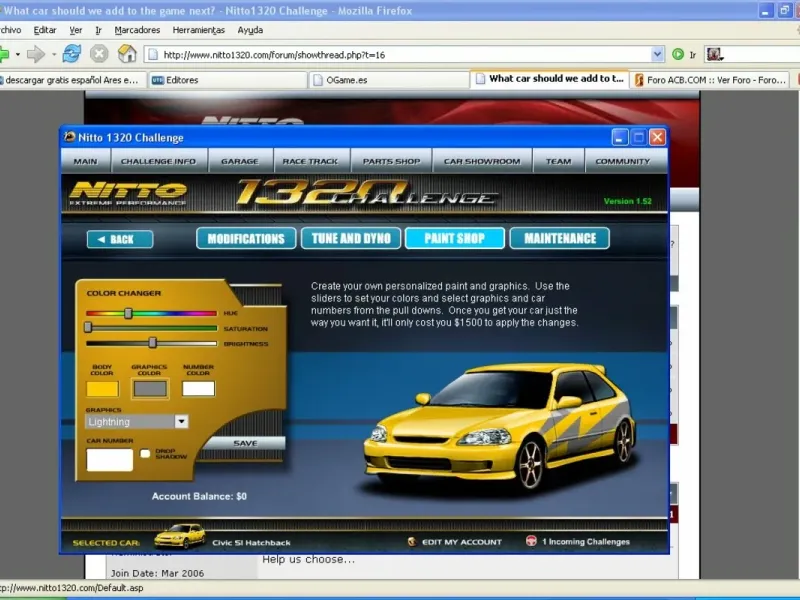Click the Firefox reload page icon

coord(72,54)
